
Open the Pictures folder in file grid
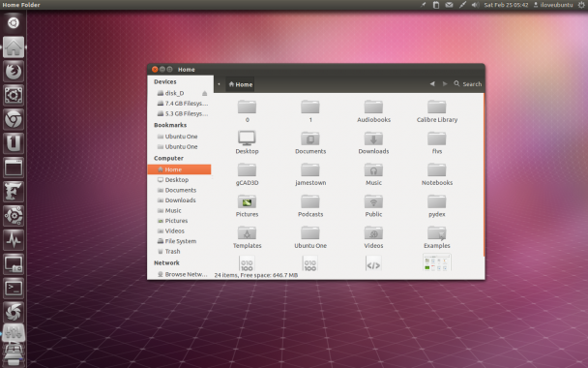click(x=247, y=205)
